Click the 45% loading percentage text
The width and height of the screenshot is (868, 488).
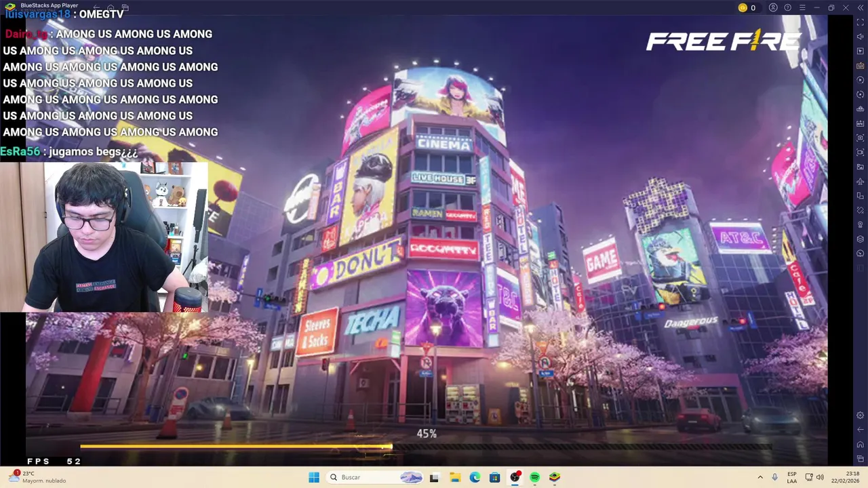[427, 433]
